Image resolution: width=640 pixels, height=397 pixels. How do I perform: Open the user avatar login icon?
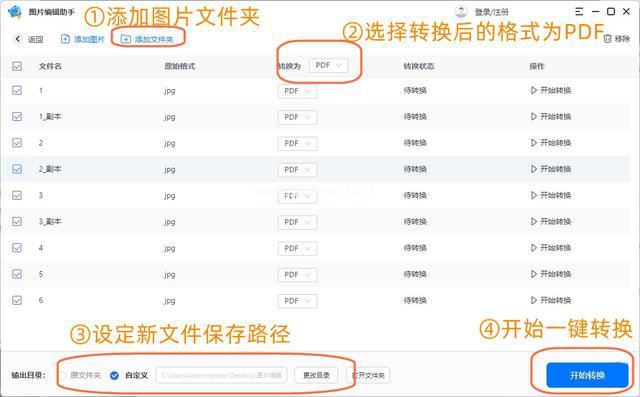coord(461,12)
